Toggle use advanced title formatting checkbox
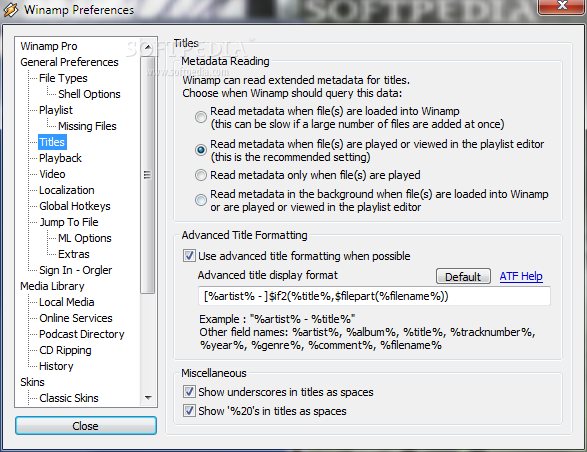The height and width of the screenshot is (452, 587). [189, 256]
